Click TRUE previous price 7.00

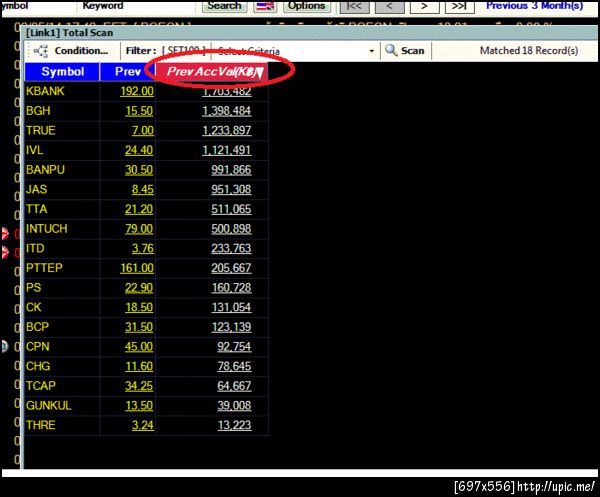click(143, 130)
